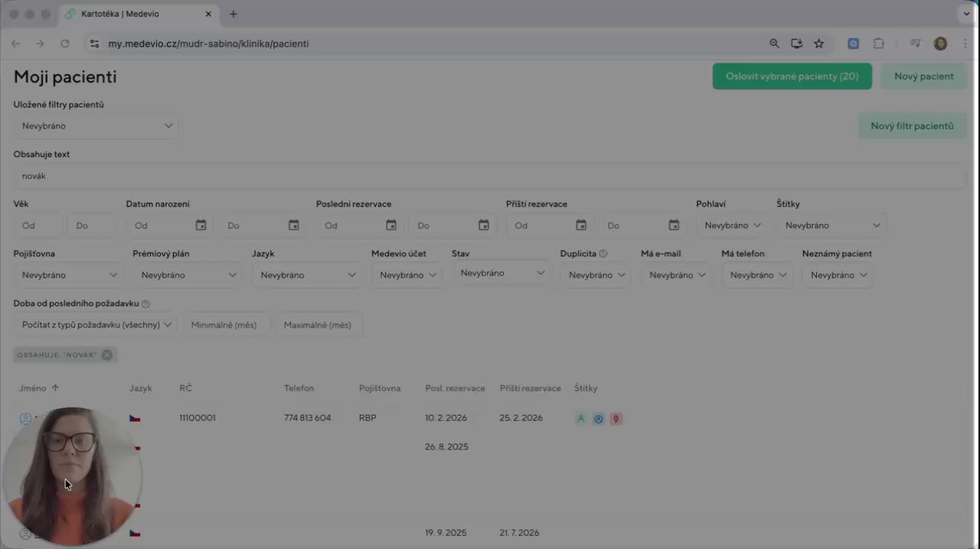Click the Obsahuje text field containing novák

(490, 176)
